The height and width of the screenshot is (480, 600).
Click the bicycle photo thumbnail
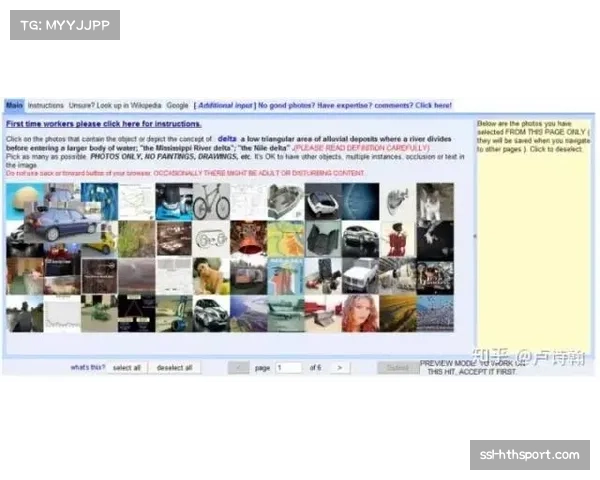pyautogui.click(x=212, y=201)
